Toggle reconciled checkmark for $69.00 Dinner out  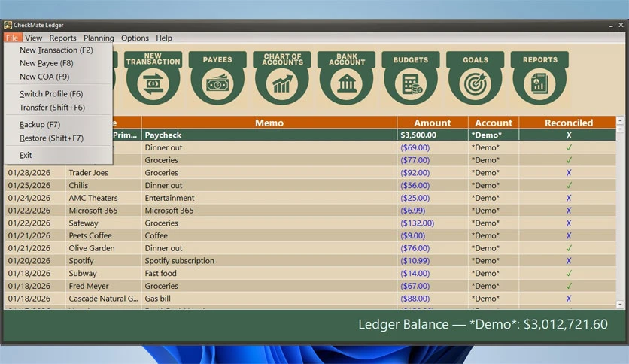coord(568,147)
